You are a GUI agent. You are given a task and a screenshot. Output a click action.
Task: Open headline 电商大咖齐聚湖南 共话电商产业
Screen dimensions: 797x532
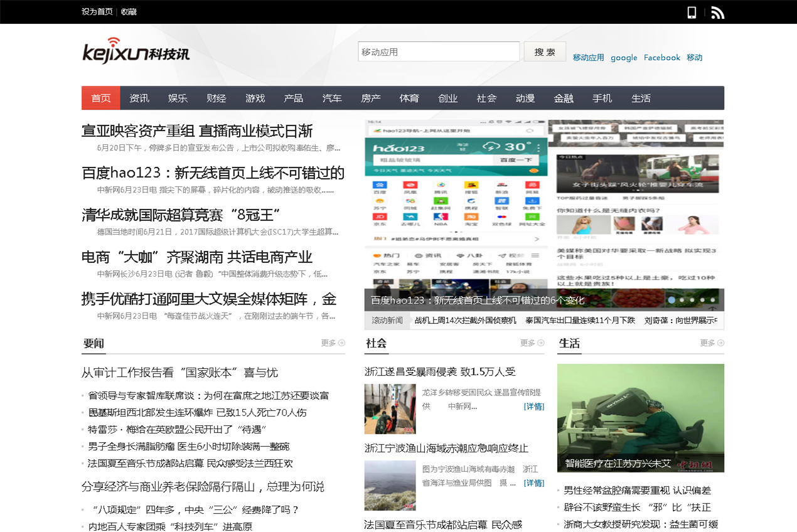(197, 257)
